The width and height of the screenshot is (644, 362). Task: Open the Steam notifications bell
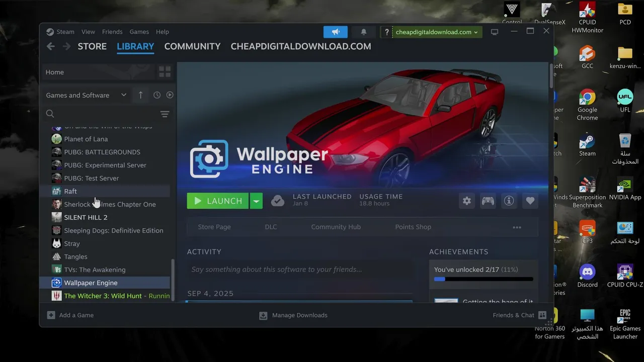pyautogui.click(x=364, y=32)
